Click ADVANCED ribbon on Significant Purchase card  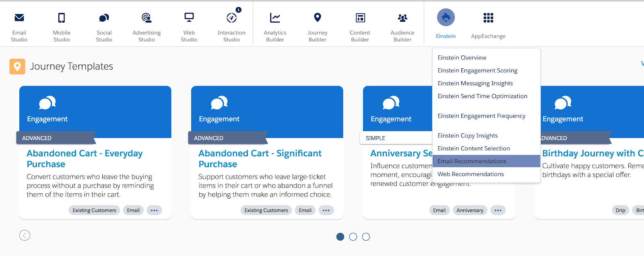click(228, 138)
